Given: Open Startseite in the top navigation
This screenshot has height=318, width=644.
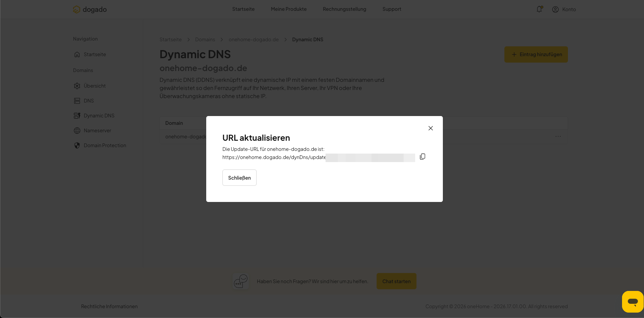Looking at the screenshot, I should click(x=243, y=9).
